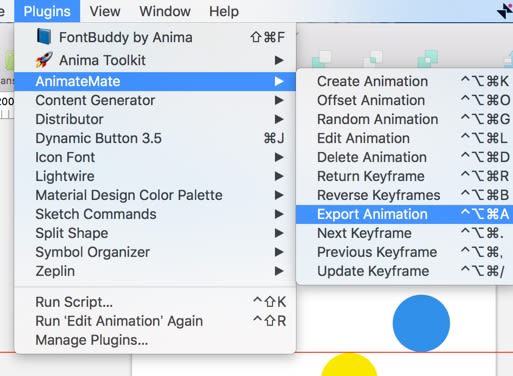Click Run 'Edit Animation' Again
Viewport: 513px width, 376px height.
coord(155,321)
